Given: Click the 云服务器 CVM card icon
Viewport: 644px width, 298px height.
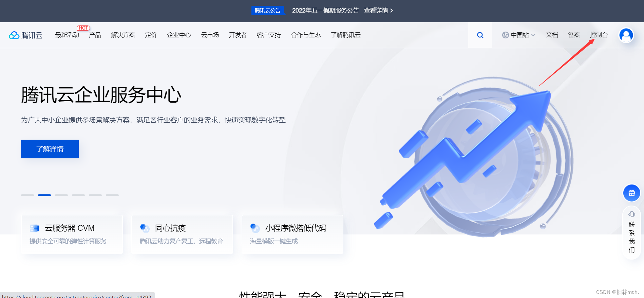Looking at the screenshot, I should click(x=35, y=228).
